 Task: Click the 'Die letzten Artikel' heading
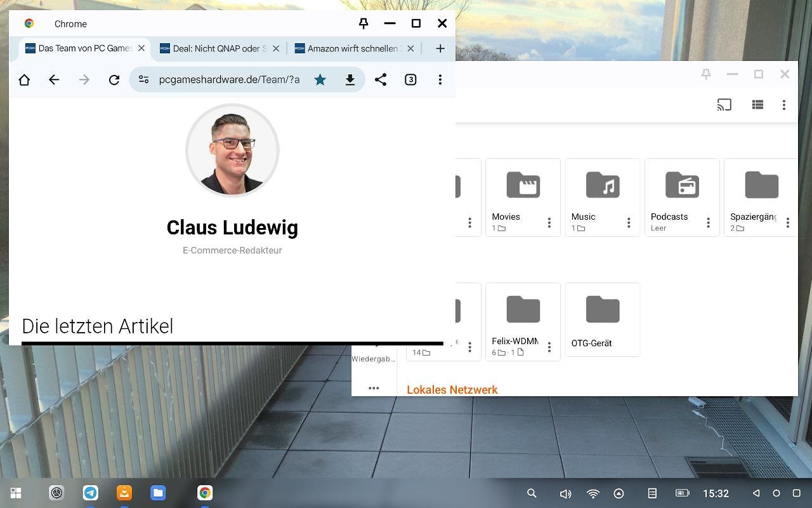(x=98, y=326)
